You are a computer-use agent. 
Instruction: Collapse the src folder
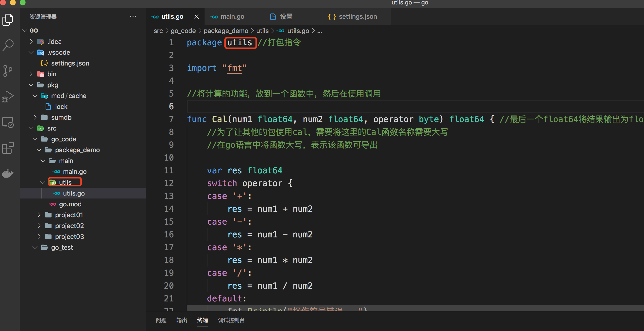pos(51,128)
